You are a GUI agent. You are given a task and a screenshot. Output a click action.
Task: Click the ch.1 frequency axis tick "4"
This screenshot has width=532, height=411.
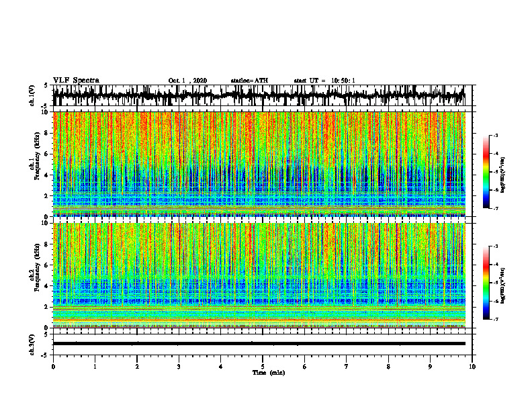pyautogui.click(x=47, y=175)
